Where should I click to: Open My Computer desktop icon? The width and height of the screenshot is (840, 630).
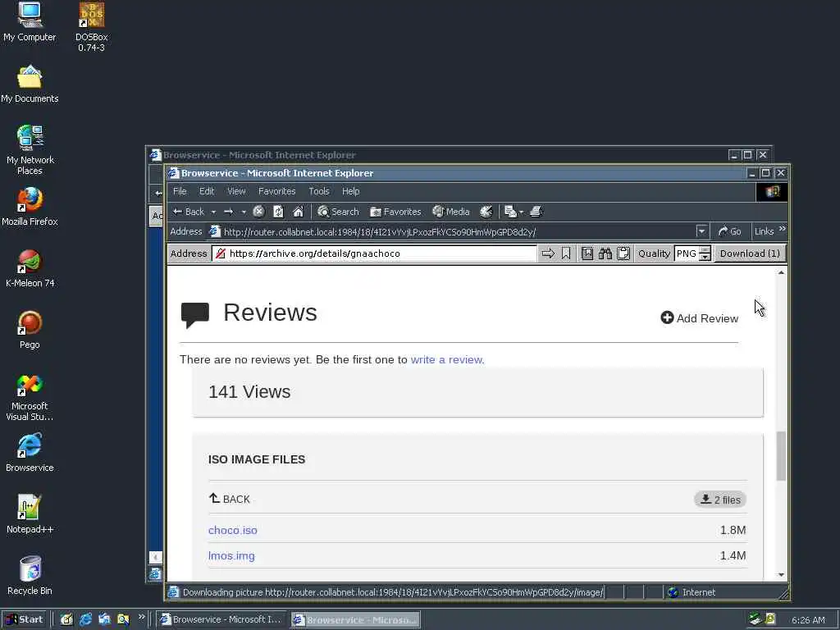30,22
